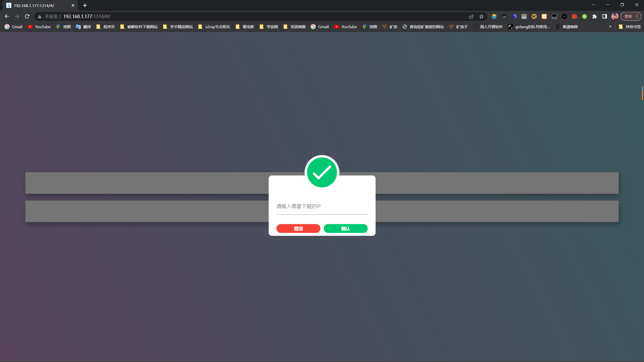Select the 192.168.1.177:1314 tab
Screen dimensions: 644x362
click(x=38, y=5)
